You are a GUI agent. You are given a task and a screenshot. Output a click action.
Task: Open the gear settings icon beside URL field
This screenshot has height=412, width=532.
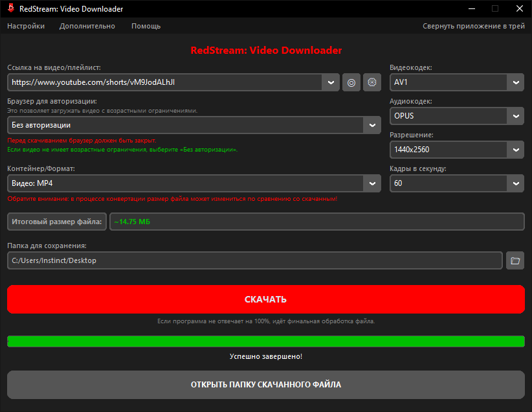(372, 82)
